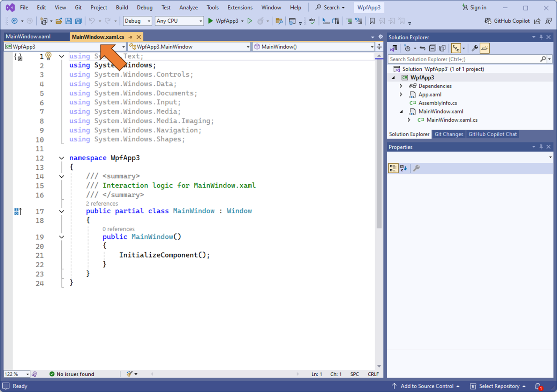Toggle pin on MainWindow.xaml.cs tab
557x392 pixels.
pyautogui.click(x=131, y=37)
